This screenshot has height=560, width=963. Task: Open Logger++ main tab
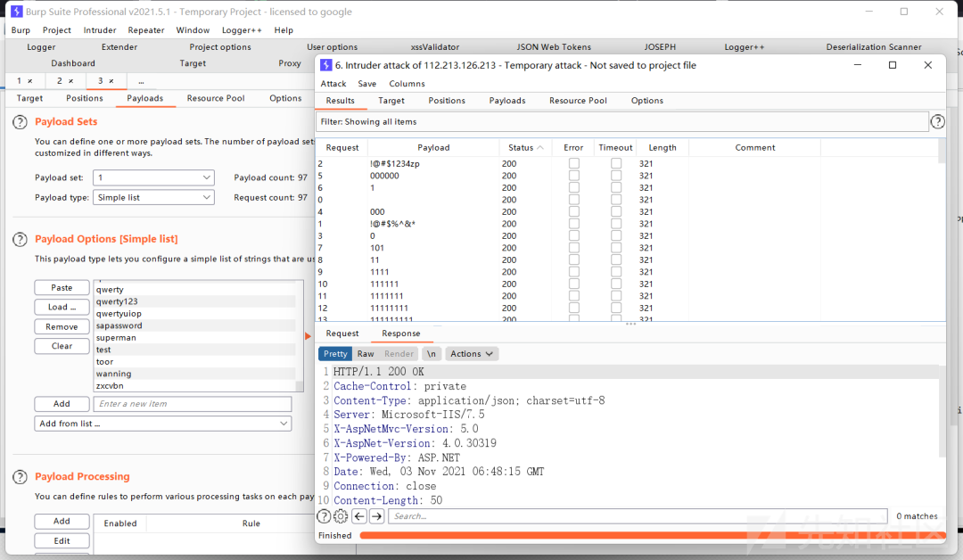tap(744, 47)
